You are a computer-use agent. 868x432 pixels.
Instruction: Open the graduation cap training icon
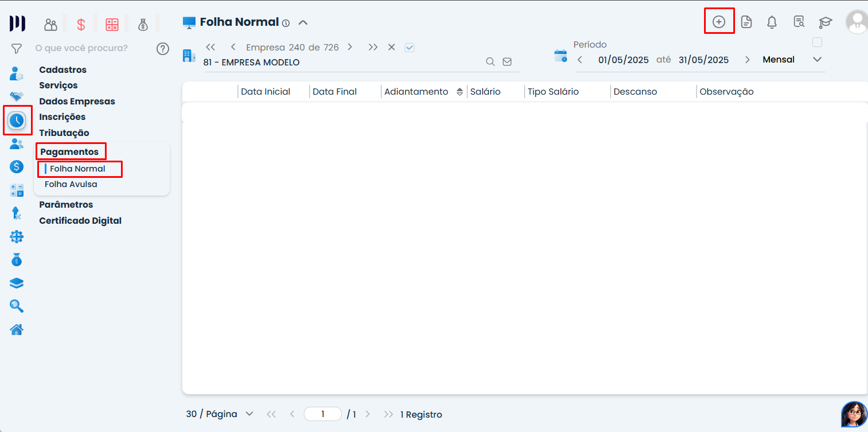point(825,22)
